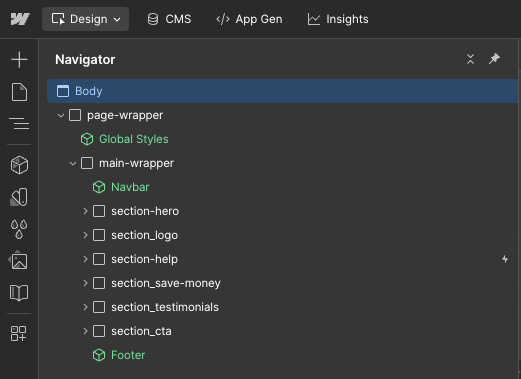Click the page-wrapper div block icon

tap(75, 115)
